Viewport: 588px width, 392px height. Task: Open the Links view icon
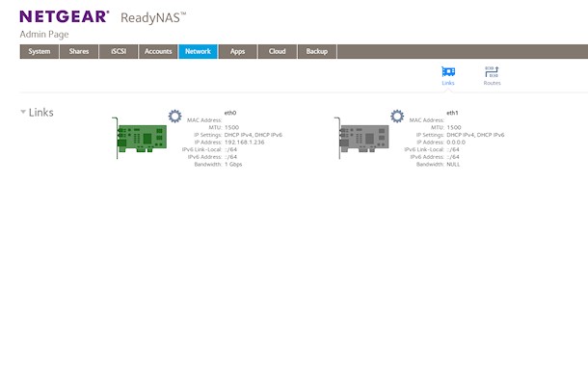(x=447, y=72)
